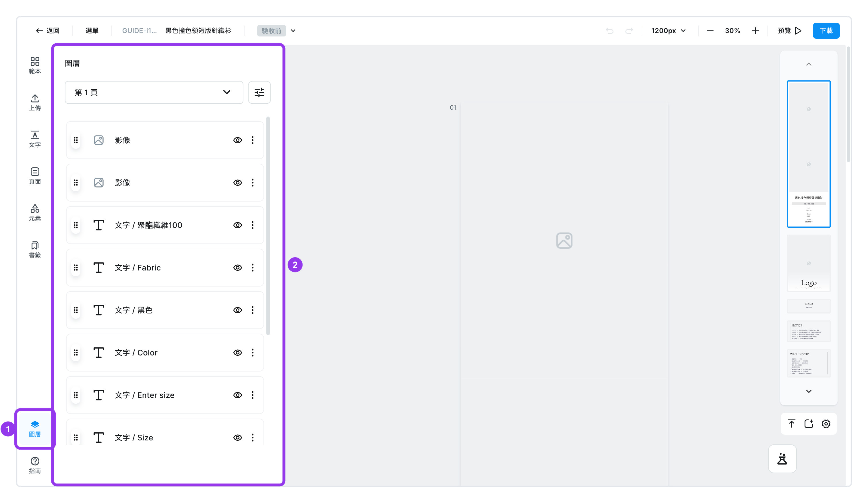This screenshot has width=868, height=503.
Task: Click the add page icon
Action: coord(809,424)
